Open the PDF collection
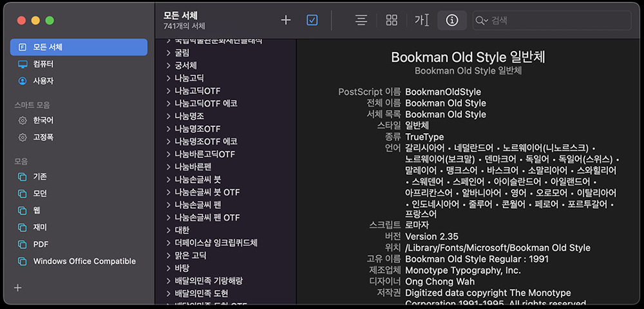 tap(79, 244)
